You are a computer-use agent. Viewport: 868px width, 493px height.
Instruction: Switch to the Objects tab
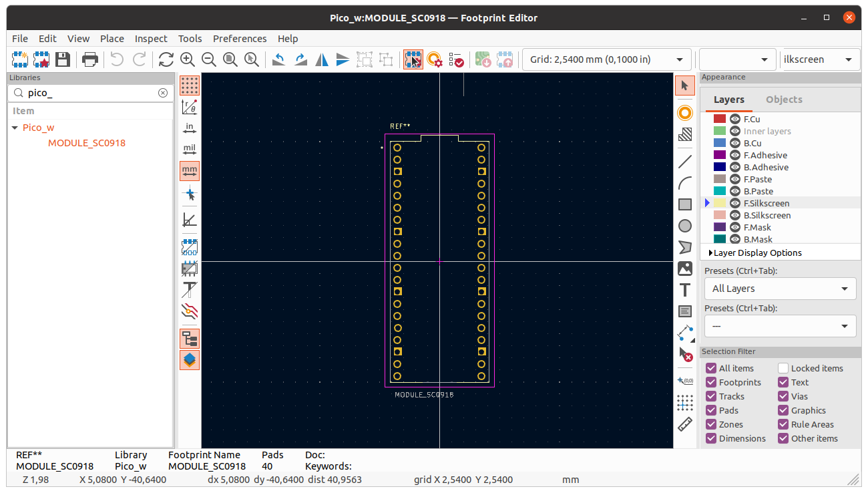[x=783, y=99]
